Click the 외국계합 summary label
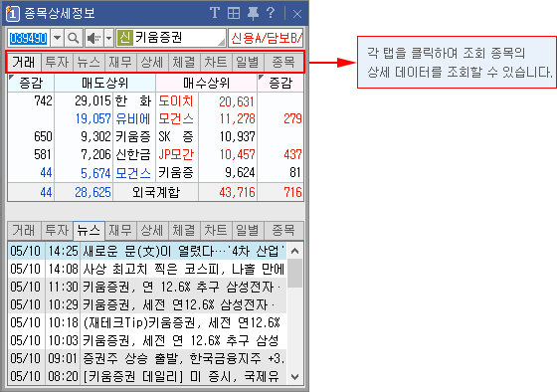 [156, 192]
